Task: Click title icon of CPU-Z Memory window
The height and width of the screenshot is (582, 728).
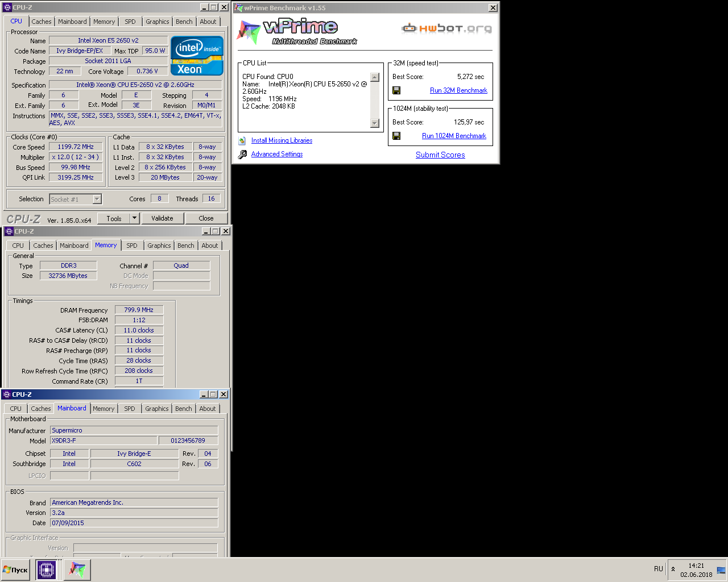Action: [9, 231]
